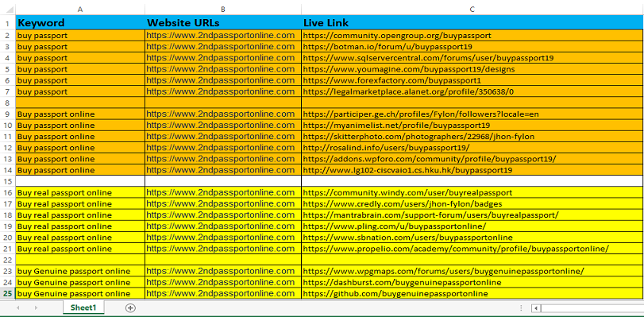Click the addons.wpforo.com link cell
Image resolution: width=644 pixels, height=317 pixels.
(x=472, y=159)
